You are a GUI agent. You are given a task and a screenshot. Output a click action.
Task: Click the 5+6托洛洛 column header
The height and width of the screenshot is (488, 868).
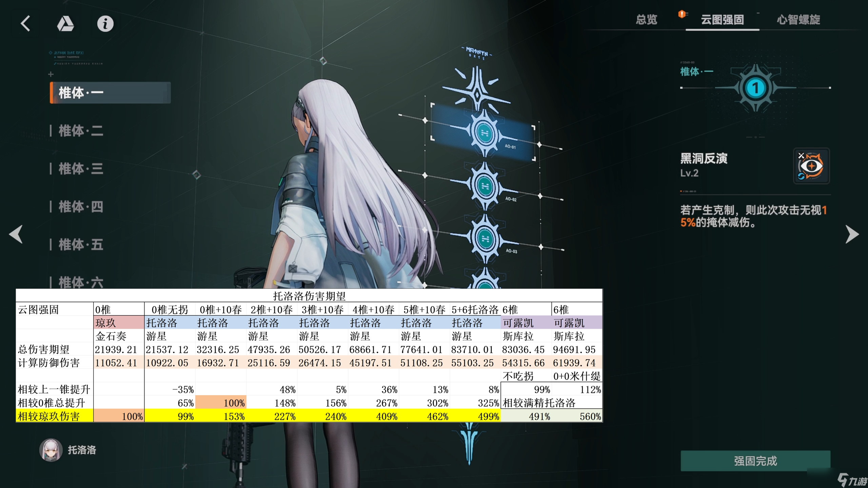(475, 309)
